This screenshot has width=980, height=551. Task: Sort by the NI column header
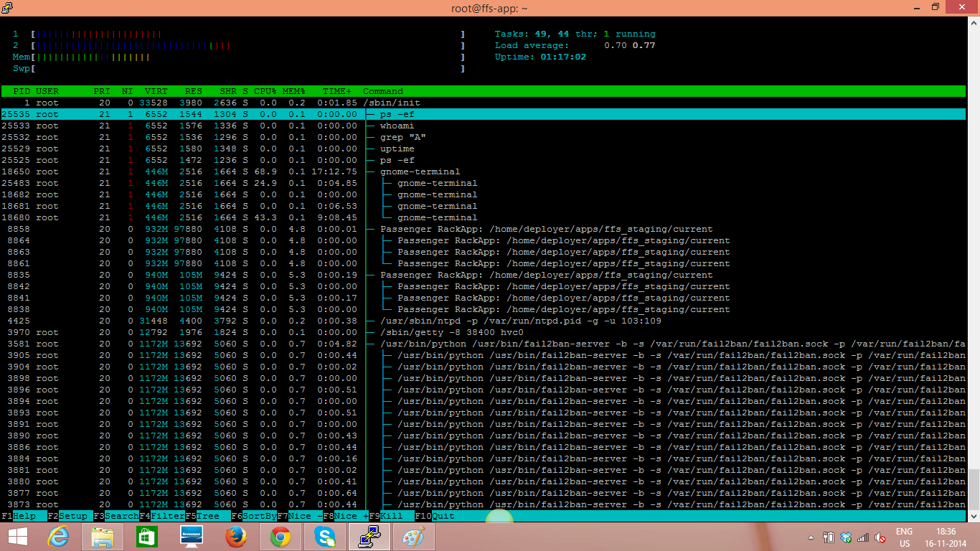point(128,91)
